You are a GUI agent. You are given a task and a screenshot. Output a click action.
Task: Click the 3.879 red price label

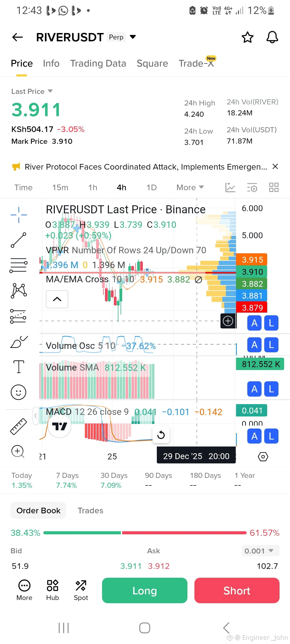252,307
